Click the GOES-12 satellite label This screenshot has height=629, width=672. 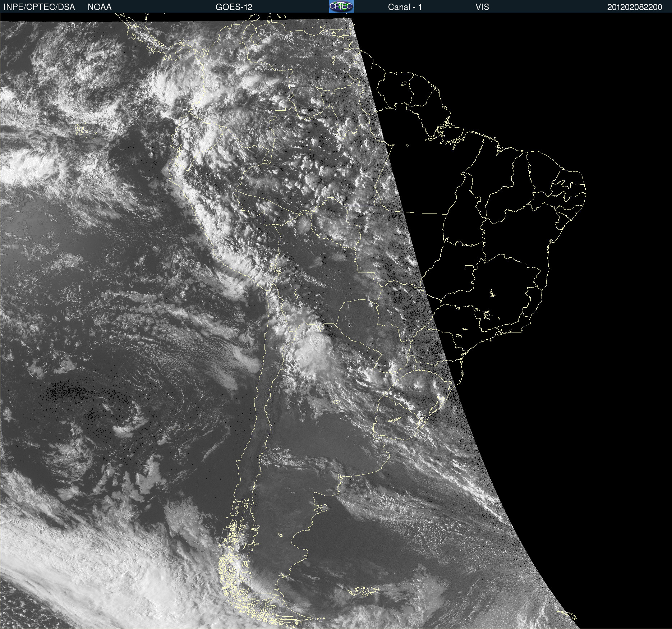234,7
